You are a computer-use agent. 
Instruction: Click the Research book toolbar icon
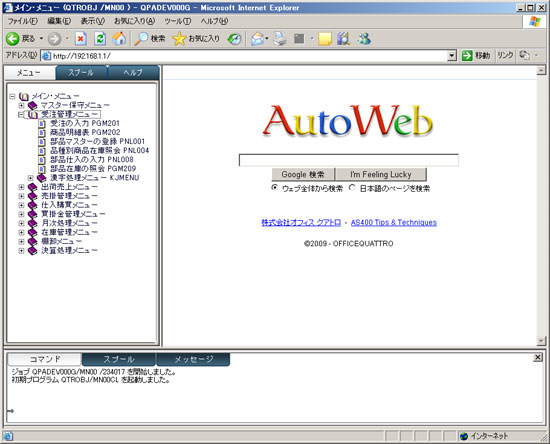tap(343, 39)
